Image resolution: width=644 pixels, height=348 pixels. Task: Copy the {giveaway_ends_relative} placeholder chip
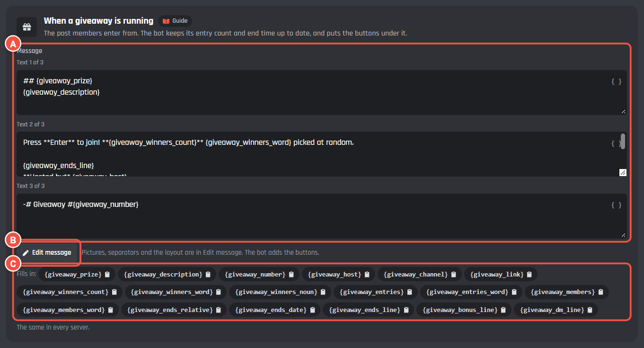(x=174, y=310)
